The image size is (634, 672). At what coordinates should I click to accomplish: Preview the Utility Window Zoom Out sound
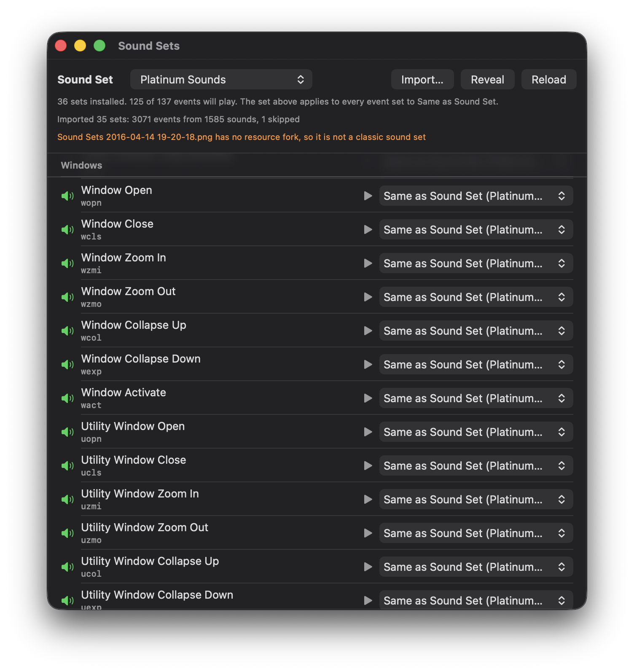coord(368,533)
